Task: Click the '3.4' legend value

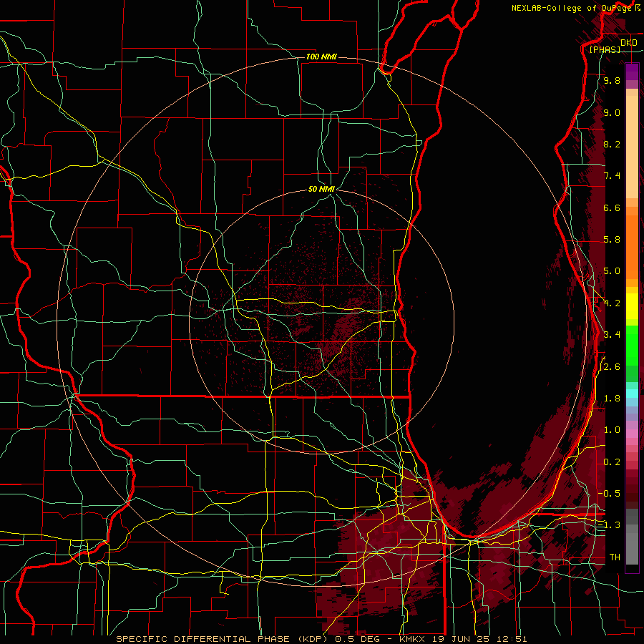Action: (612, 335)
